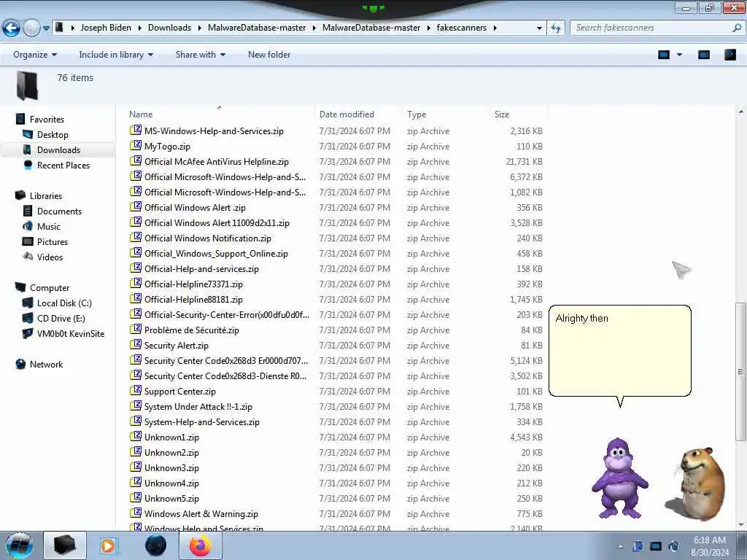Open the recent locations dropdown arrow
The height and width of the screenshot is (560, 747).
tap(46, 28)
